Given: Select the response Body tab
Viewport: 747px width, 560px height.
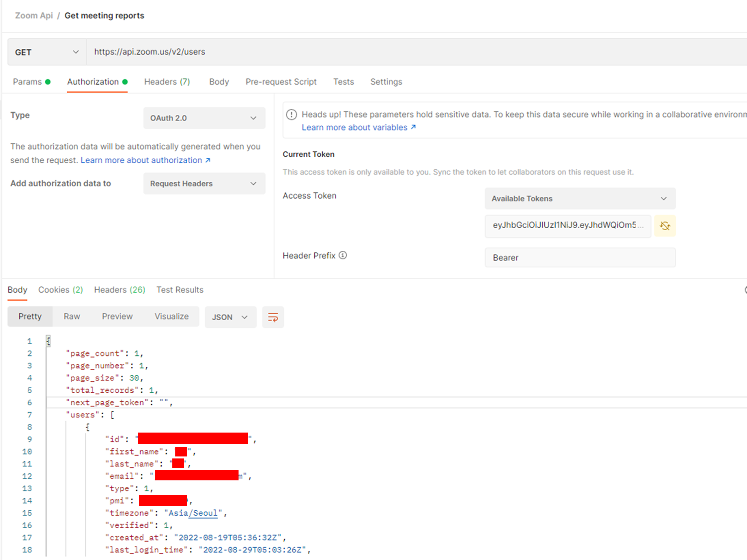Looking at the screenshot, I should coord(17,290).
